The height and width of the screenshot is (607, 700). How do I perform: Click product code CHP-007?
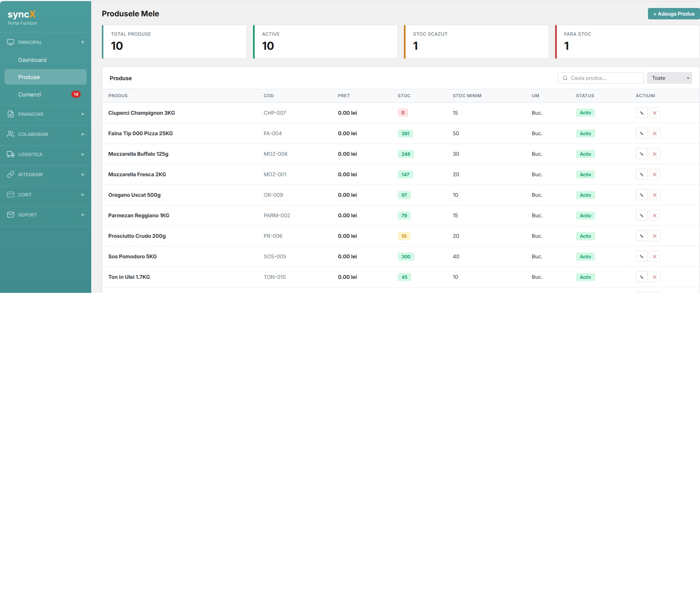coord(275,113)
